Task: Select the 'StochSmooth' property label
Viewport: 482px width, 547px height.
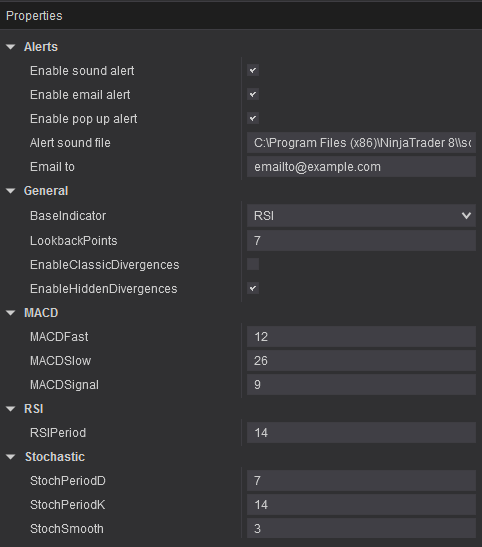Action: tap(67, 529)
